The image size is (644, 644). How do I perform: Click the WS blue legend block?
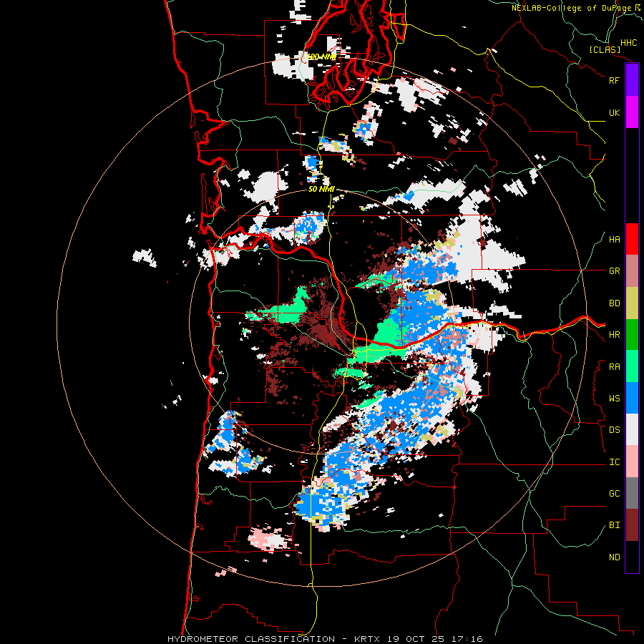pos(632,398)
